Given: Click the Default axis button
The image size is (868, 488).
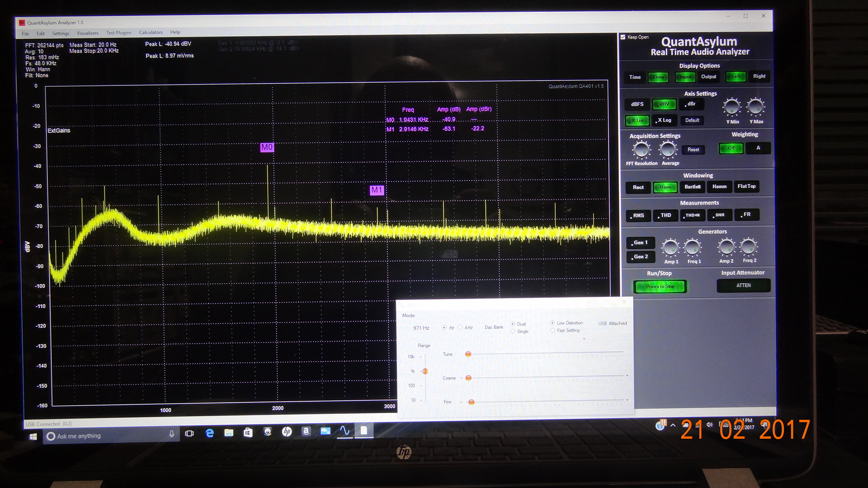Looking at the screenshot, I should tap(692, 120).
